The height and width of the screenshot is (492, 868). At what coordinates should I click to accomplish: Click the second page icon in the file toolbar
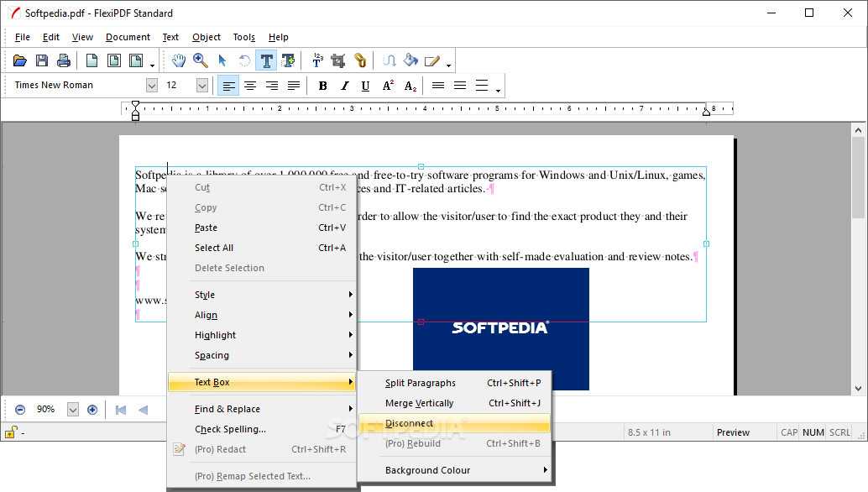114,60
